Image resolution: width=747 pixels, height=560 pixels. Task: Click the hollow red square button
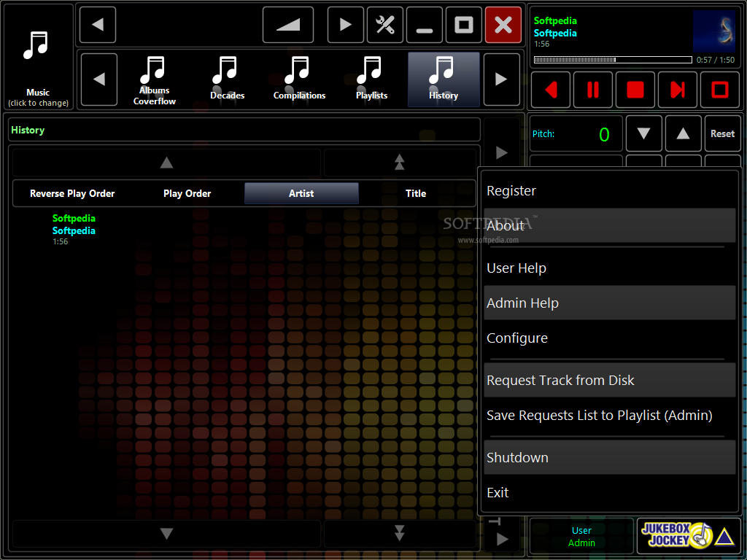click(720, 90)
